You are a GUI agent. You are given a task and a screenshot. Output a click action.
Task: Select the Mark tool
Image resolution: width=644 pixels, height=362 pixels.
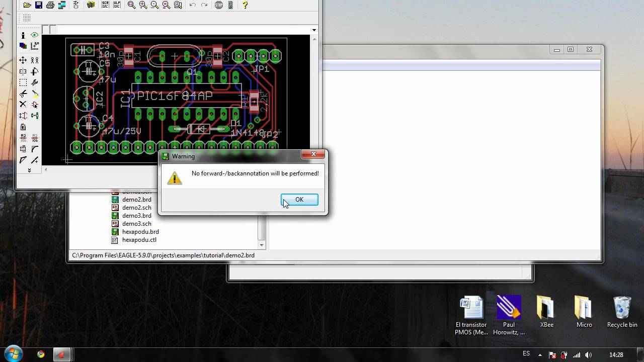(35, 46)
